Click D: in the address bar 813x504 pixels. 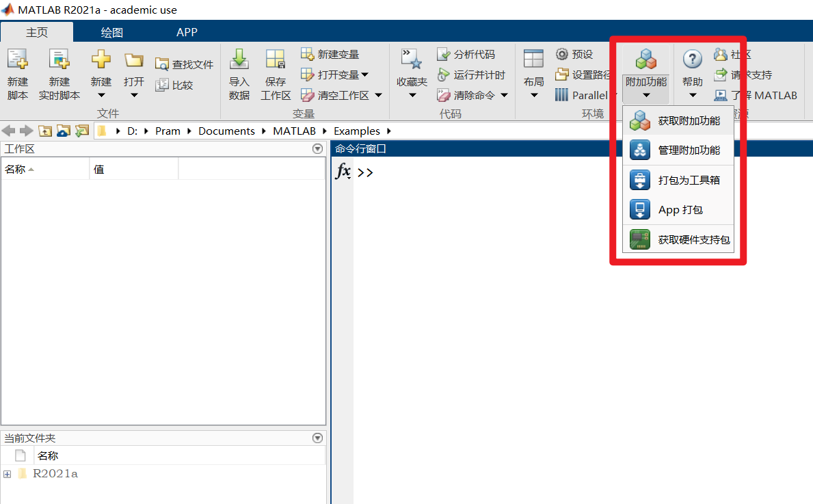pos(132,131)
